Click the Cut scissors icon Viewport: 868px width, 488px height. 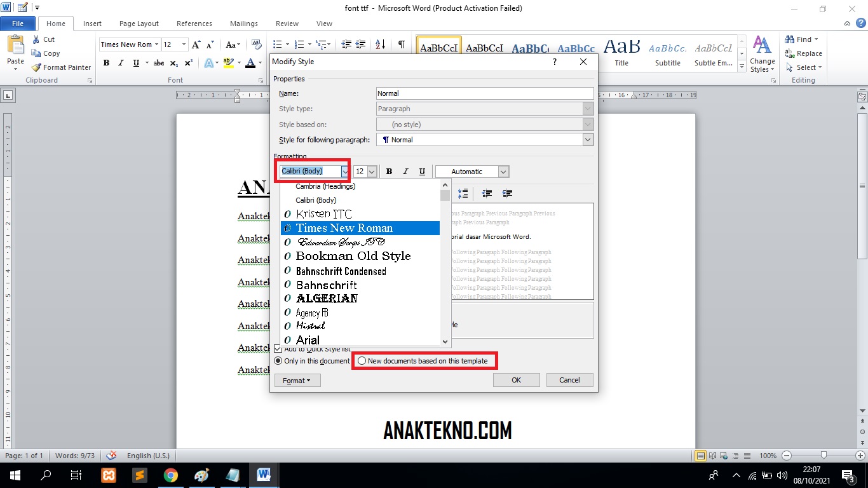tap(36, 39)
